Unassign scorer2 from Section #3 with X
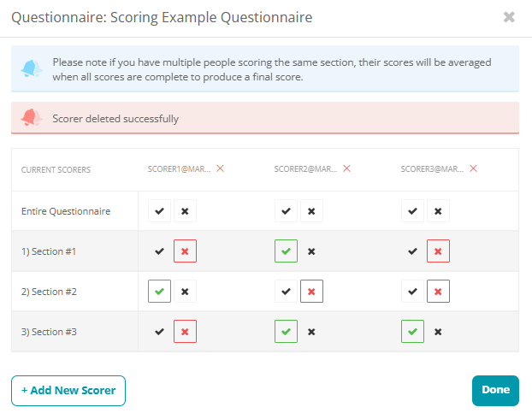Image resolution: width=532 pixels, height=419 pixels. click(x=311, y=332)
